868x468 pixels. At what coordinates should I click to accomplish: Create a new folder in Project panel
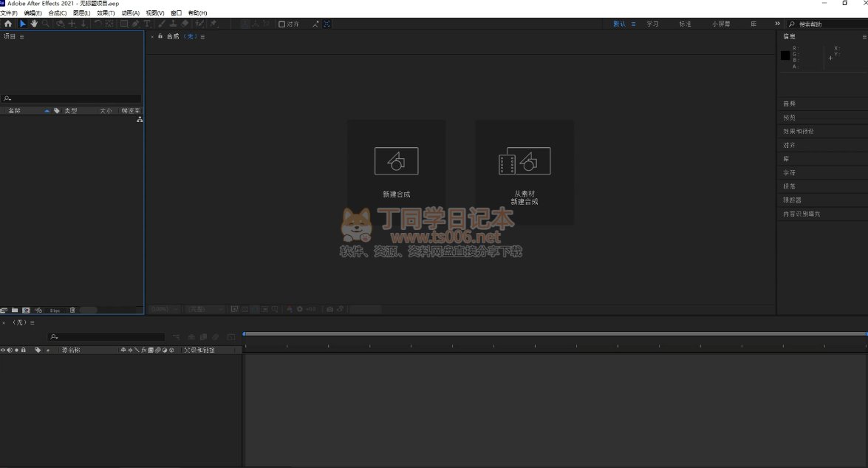pos(15,311)
